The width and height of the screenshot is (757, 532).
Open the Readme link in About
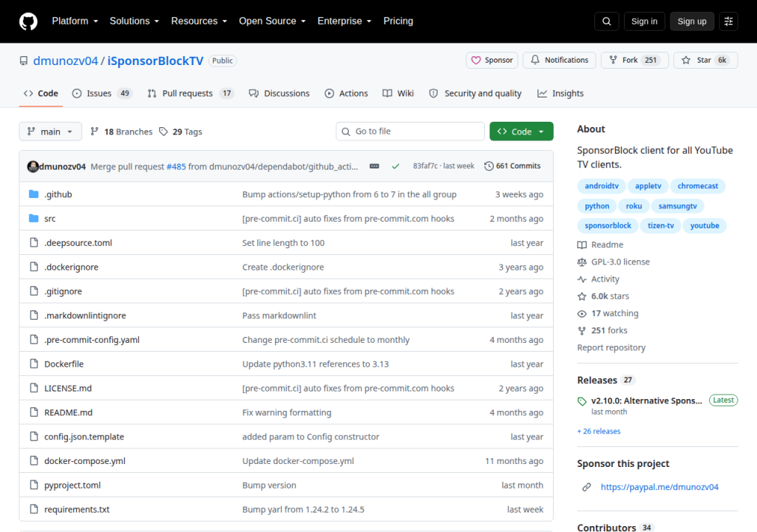tap(600, 245)
